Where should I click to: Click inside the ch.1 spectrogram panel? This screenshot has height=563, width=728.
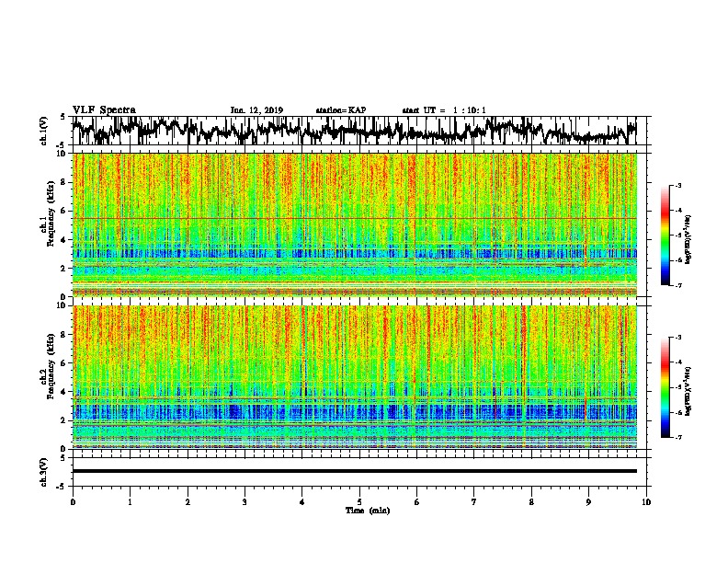tap(354, 224)
